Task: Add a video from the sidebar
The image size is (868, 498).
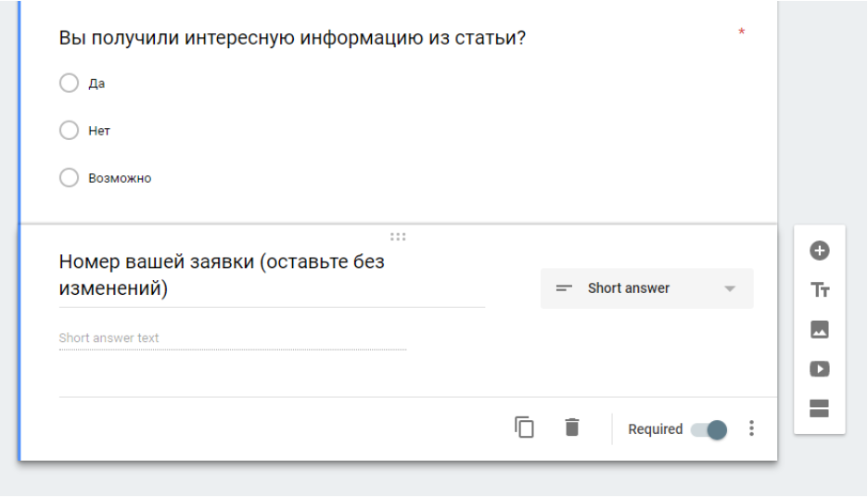Action: pos(819,369)
